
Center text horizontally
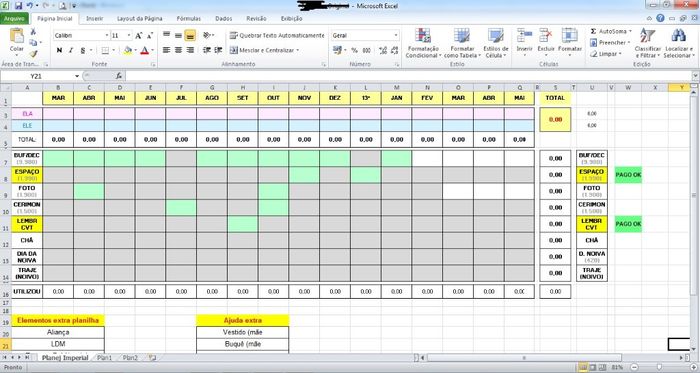(x=178, y=50)
